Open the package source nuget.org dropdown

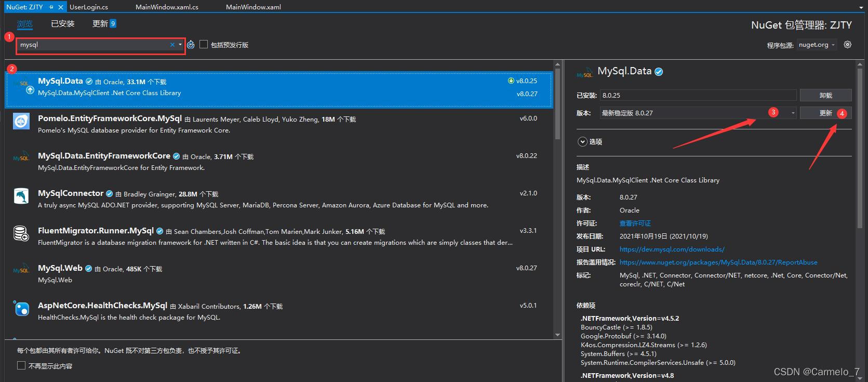coord(817,45)
